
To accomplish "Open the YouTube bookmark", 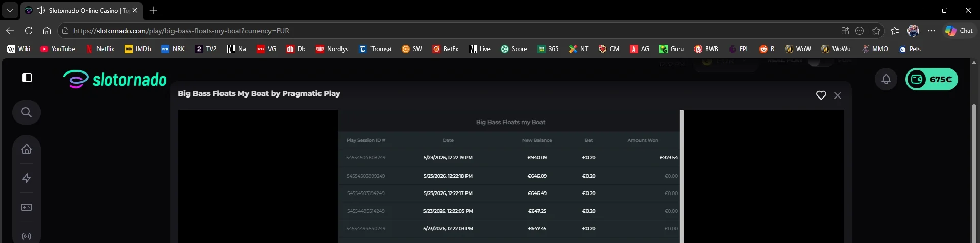I will [58, 49].
